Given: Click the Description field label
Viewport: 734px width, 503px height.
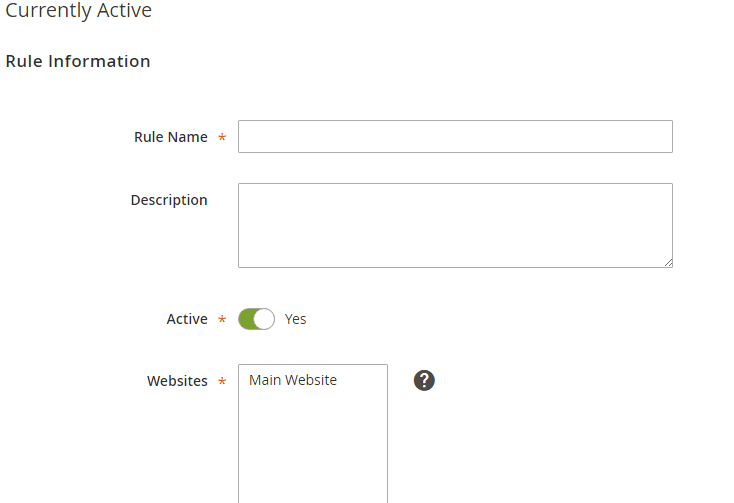Looking at the screenshot, I should click(x=169, y=200).
